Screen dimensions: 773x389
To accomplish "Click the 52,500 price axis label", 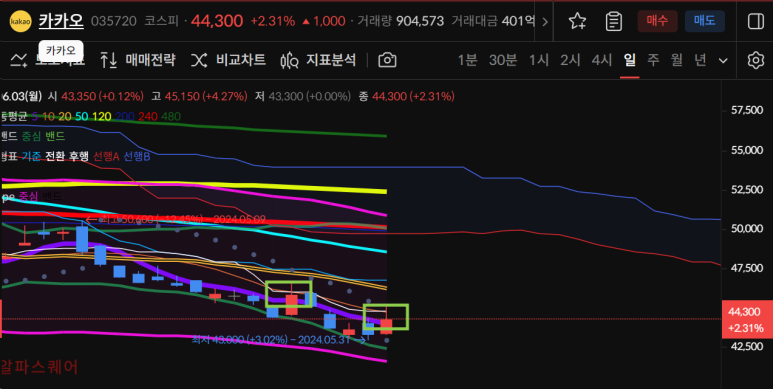I will pos(746,190).
